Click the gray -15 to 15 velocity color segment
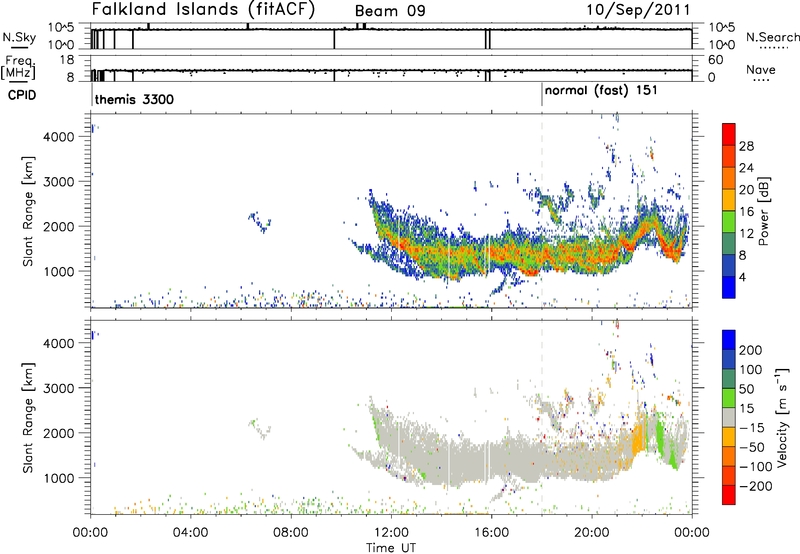 [x=729, y=417]
